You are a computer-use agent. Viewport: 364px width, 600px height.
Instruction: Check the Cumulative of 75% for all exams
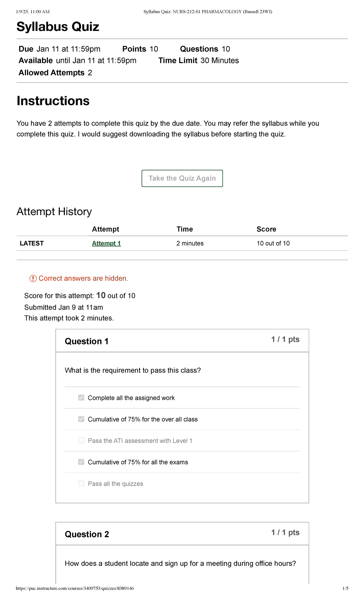click(x=81, y=462)
